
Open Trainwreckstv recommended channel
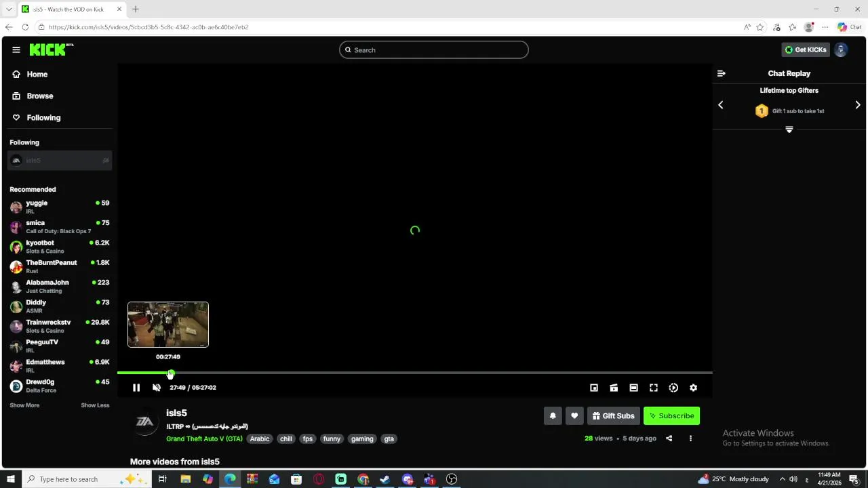pos(60,326)
